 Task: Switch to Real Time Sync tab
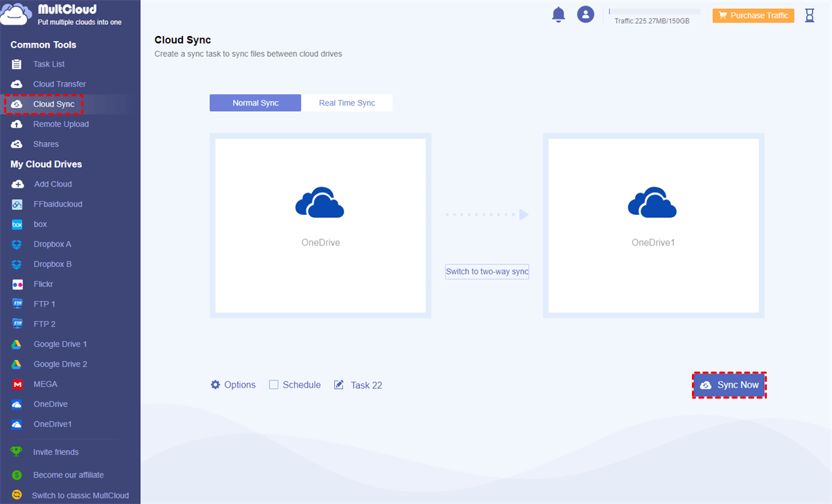pos(347,103)
